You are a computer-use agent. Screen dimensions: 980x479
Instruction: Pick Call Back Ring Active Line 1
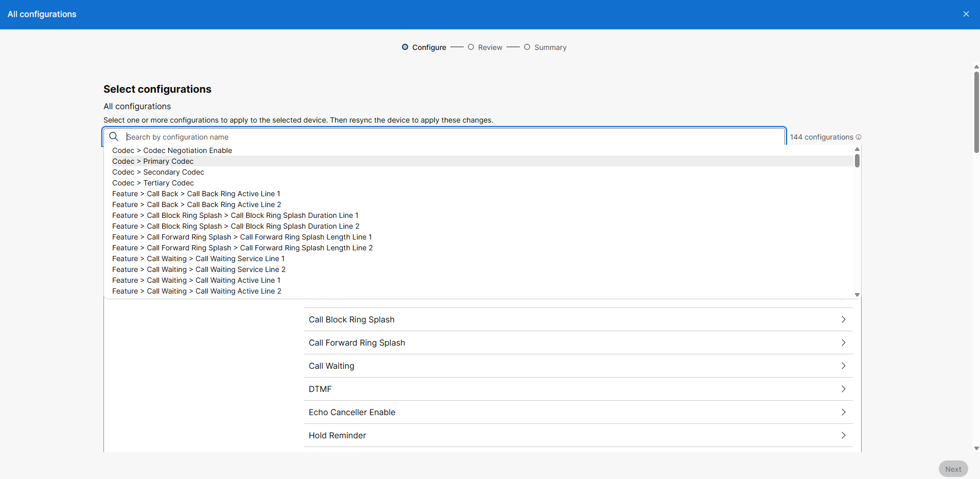point(196,194)
